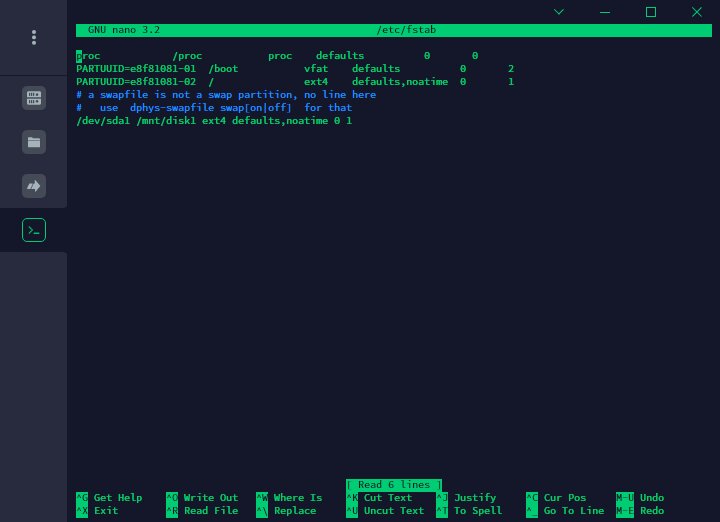Minimize the terminal window
The image size is (720, 522).
[x=605, y=12]
